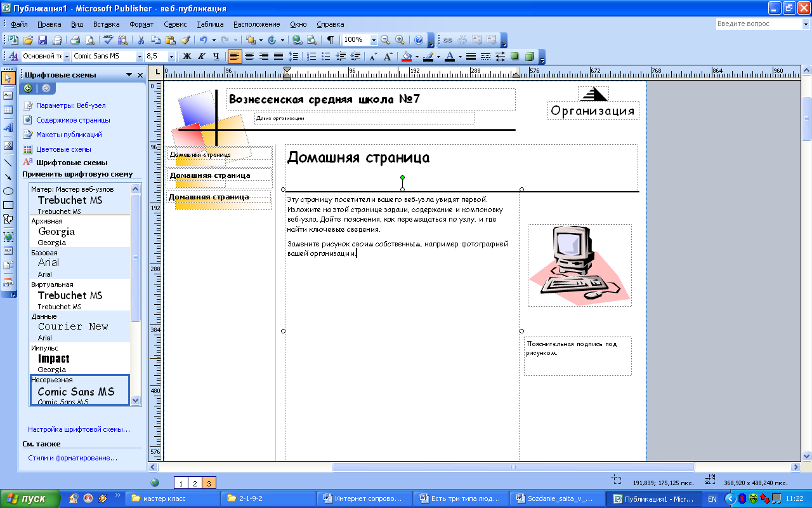Toggle Justify alignment button

pyautogui.click(x=278, y=57)
